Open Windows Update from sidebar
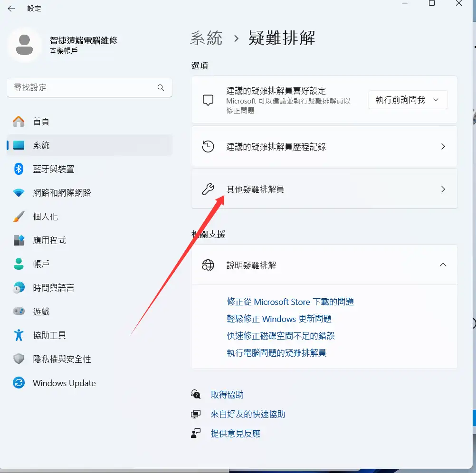The image size is (476, 473). (64, 383)
